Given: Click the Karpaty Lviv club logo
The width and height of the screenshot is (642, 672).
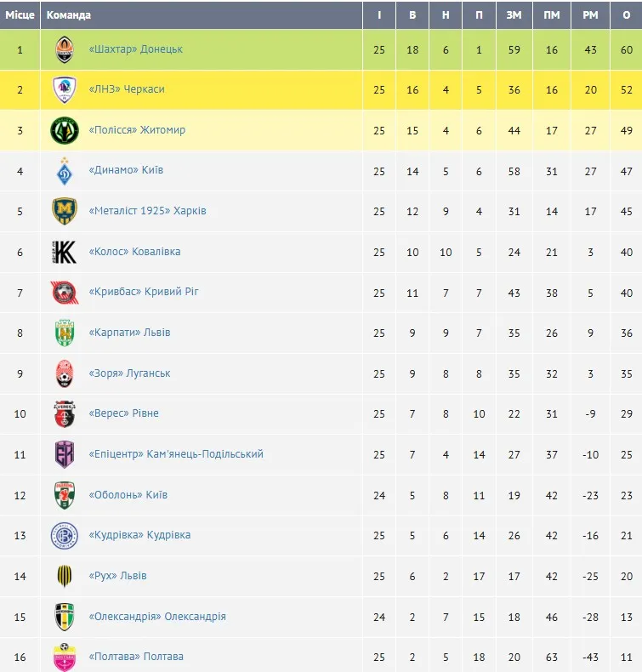Looking at the screenshot, I should 65,333.
